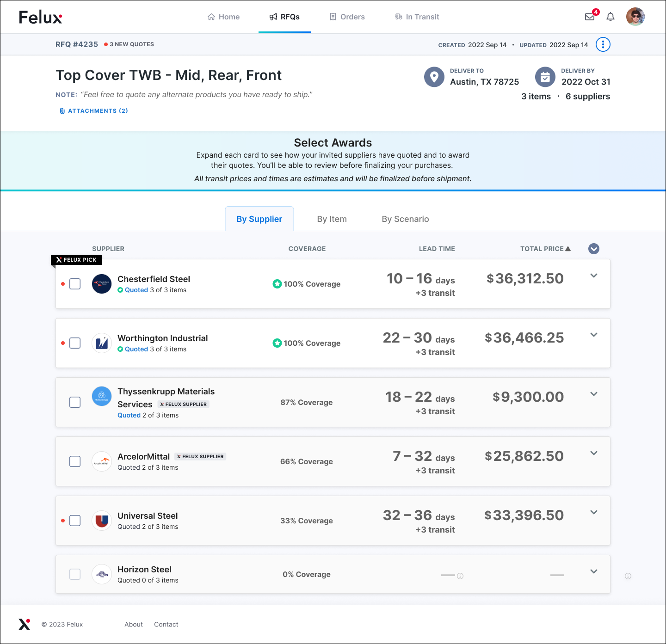The image size is (666, 644).
Task: Open the user profile avatar
Action: click(635, 17)
